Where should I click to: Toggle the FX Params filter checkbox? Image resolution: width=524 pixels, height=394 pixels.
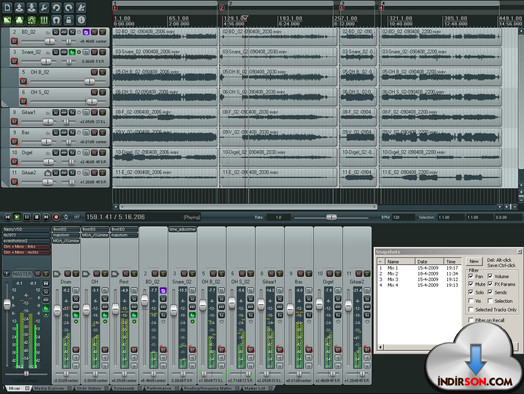point(490,284)
